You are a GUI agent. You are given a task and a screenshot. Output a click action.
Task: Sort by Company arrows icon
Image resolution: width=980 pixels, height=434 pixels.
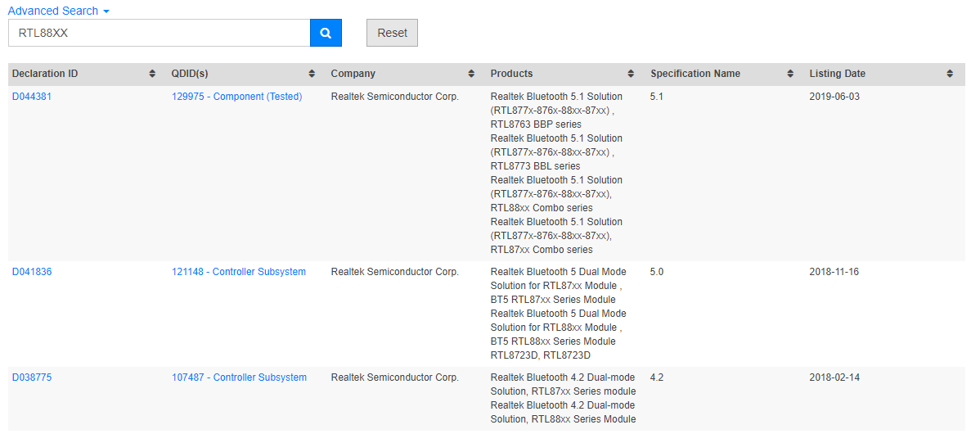pos(471,74)
